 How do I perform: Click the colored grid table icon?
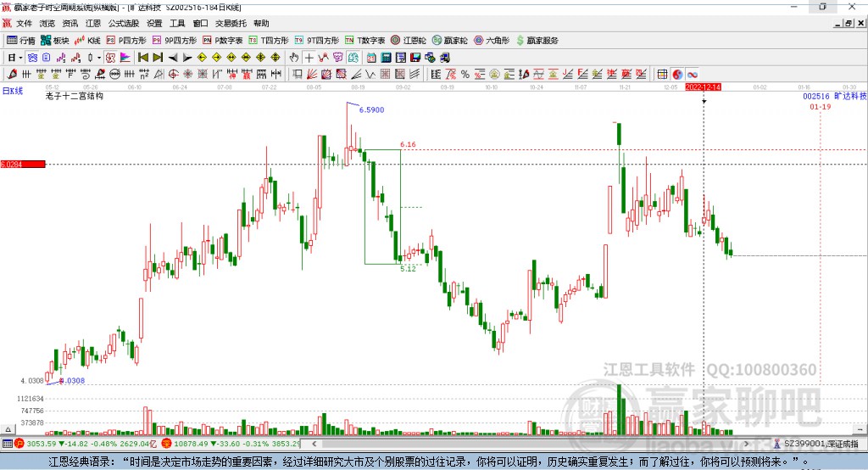(x=662, y=75)
